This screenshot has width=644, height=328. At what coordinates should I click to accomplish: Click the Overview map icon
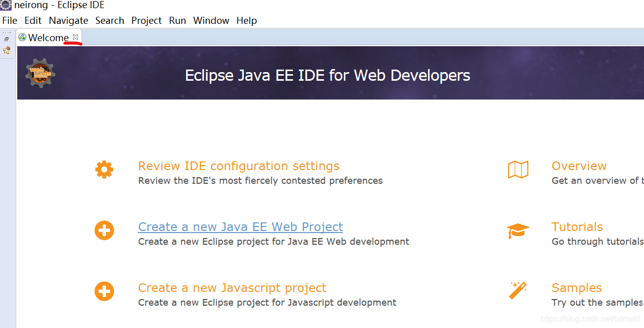point(518,170)
